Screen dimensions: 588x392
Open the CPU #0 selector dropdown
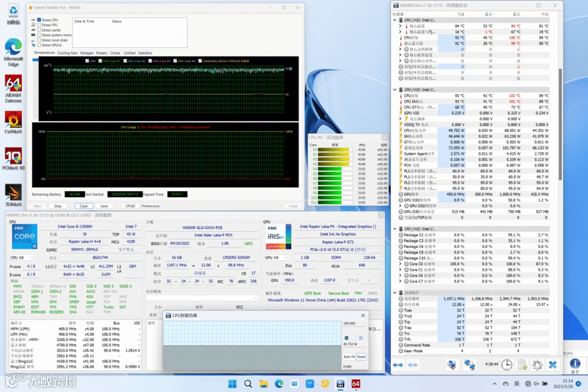pos(22,258)
